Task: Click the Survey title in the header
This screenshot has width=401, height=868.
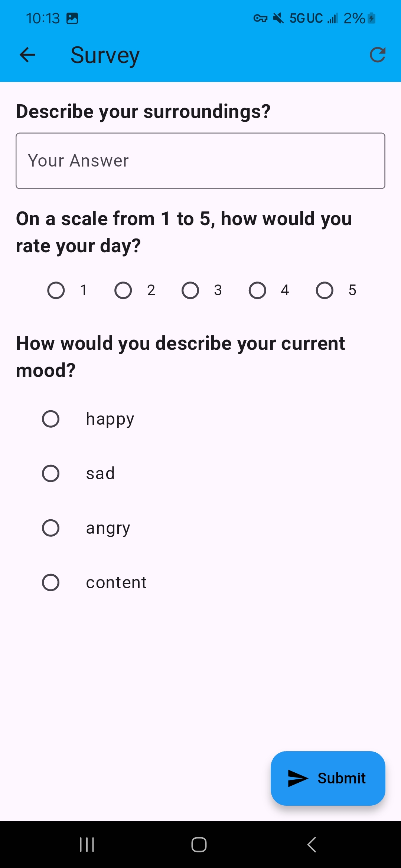Action: tap(104, 55)
